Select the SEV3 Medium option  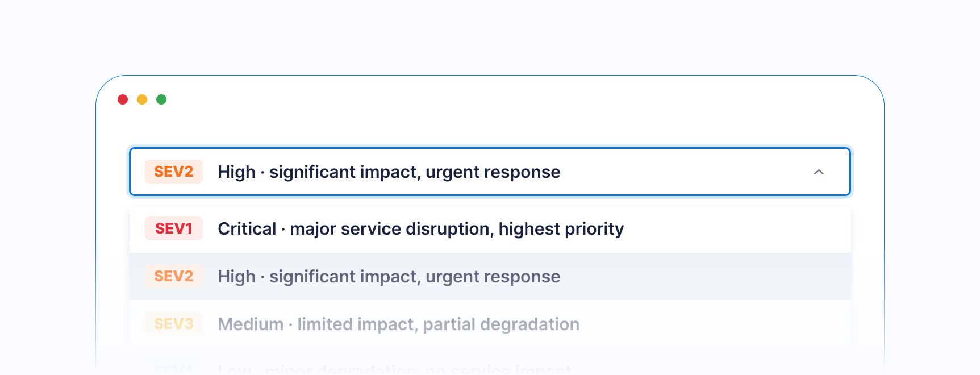coord(490,324)
